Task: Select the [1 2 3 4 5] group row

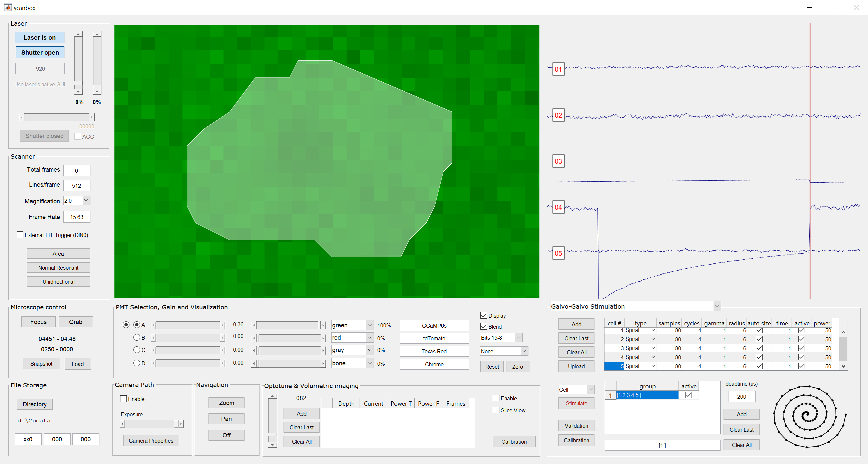Action: tap(647, 395)
